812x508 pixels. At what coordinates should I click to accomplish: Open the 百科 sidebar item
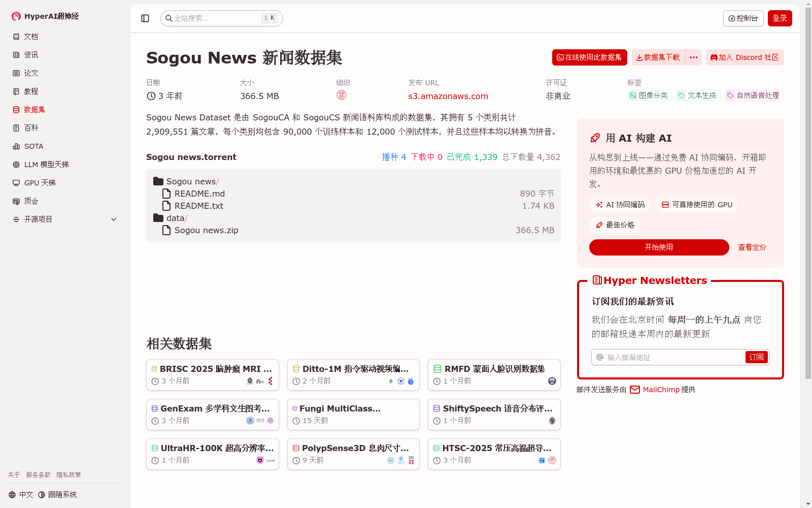[64, 128]
